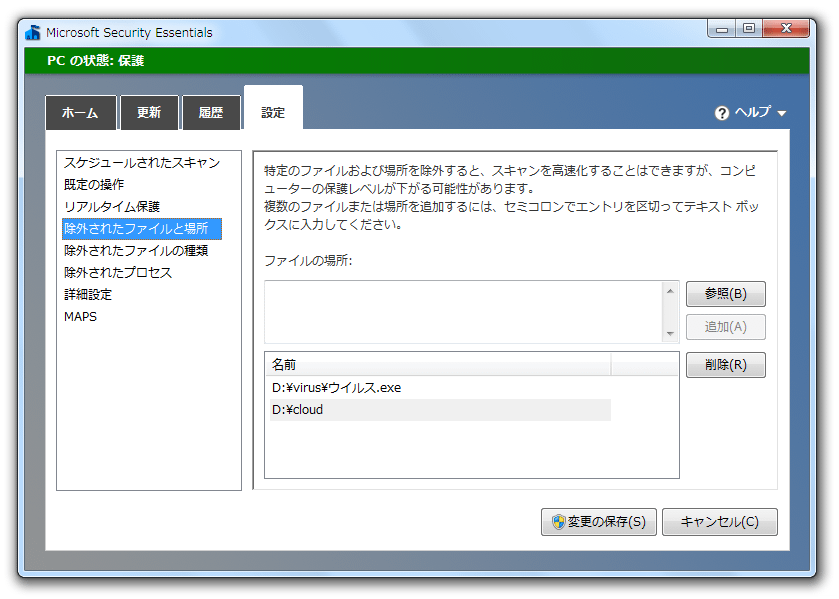
Task: Click the キャンセル(C) button
Action: pos(720,522)
